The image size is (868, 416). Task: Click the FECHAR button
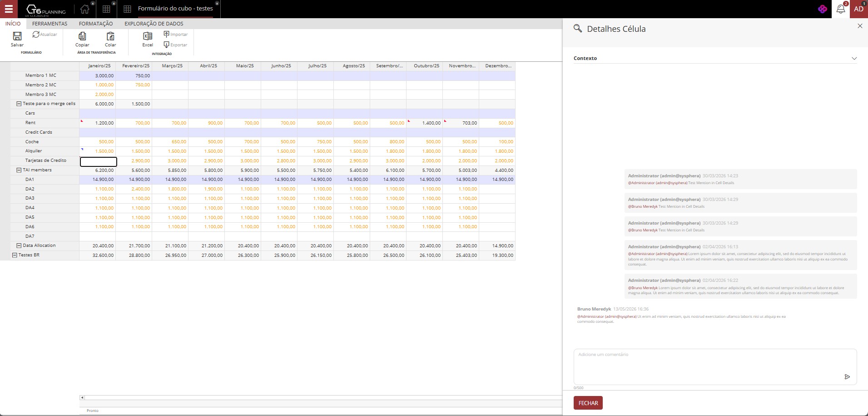pos(588,403)
